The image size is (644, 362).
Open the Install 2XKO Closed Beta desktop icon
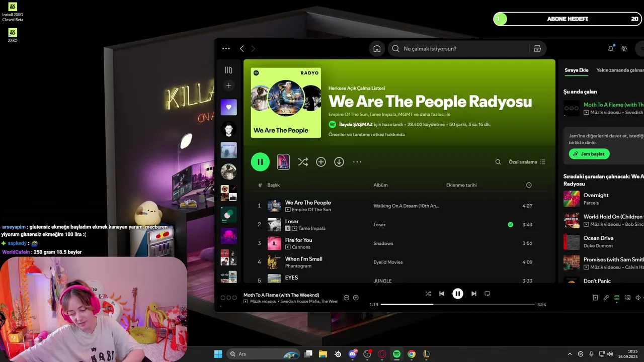click(13, 12)
